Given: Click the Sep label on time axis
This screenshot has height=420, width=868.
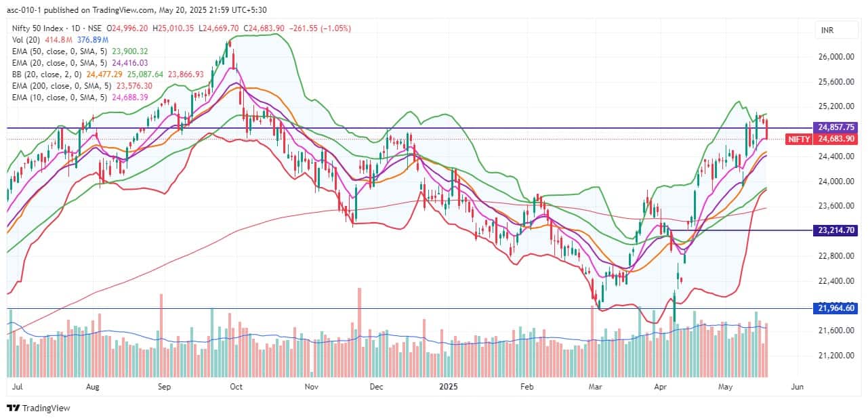Looking at the screenshot, I should point(163,387).
